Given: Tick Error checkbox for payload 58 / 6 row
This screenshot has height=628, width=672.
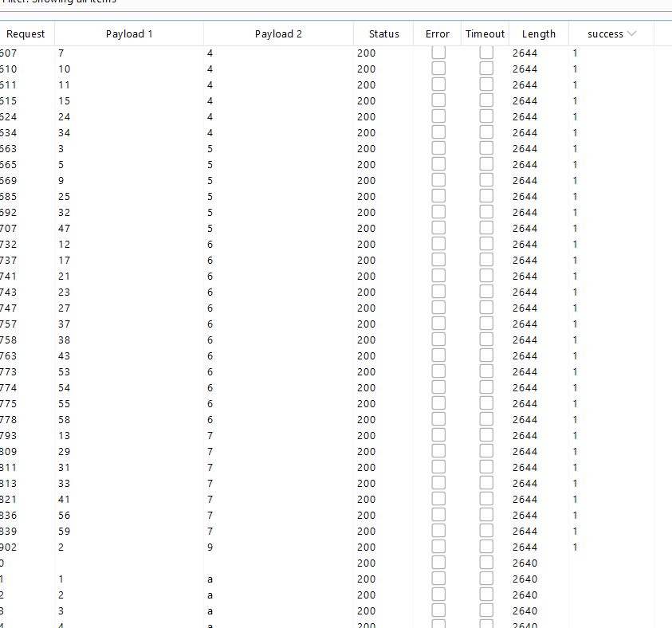Looking at the screenshot, I should click(438, 419).
